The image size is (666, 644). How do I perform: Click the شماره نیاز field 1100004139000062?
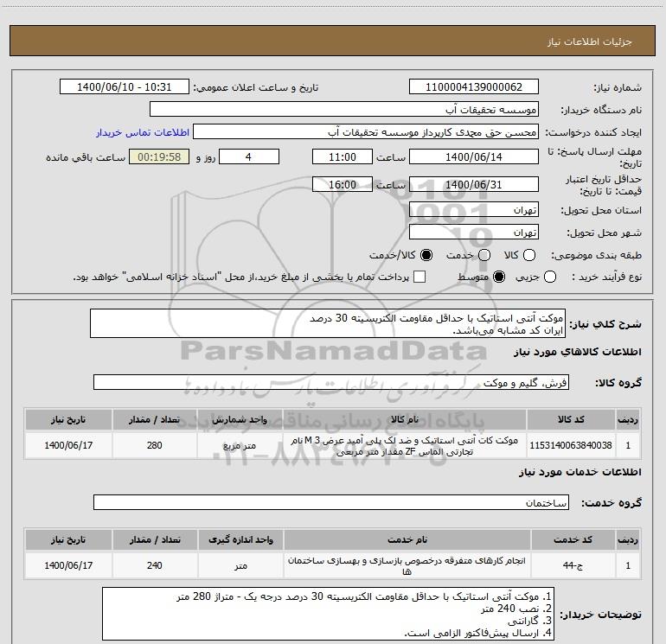[x=474, y=87]
